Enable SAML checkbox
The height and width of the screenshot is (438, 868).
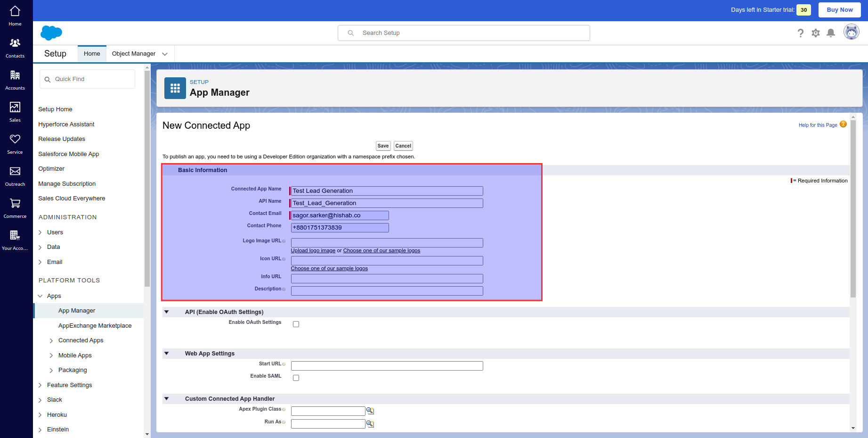[x=296, y=378]
